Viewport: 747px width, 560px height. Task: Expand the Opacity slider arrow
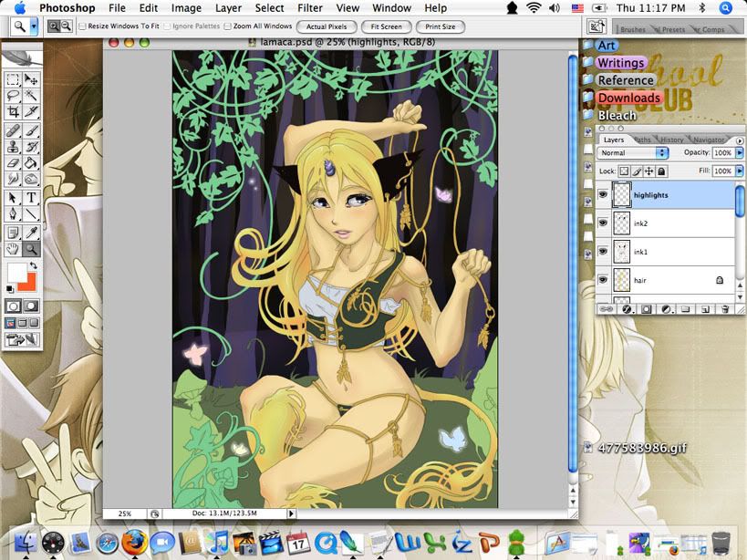click(739, 152)
